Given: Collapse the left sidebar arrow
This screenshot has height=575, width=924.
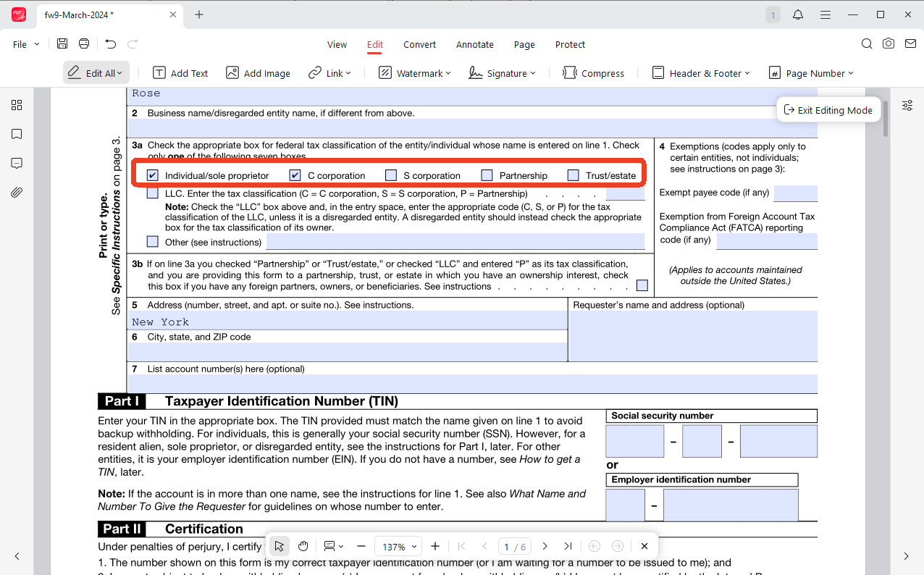Looking at the screenshot, I should (x=17, y=556).
